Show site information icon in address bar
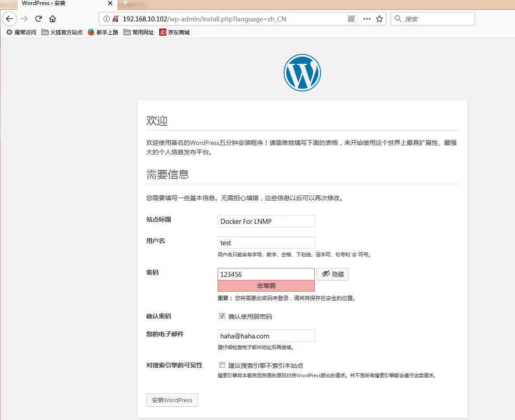515x420 pixels. click(x=106, y=19)
